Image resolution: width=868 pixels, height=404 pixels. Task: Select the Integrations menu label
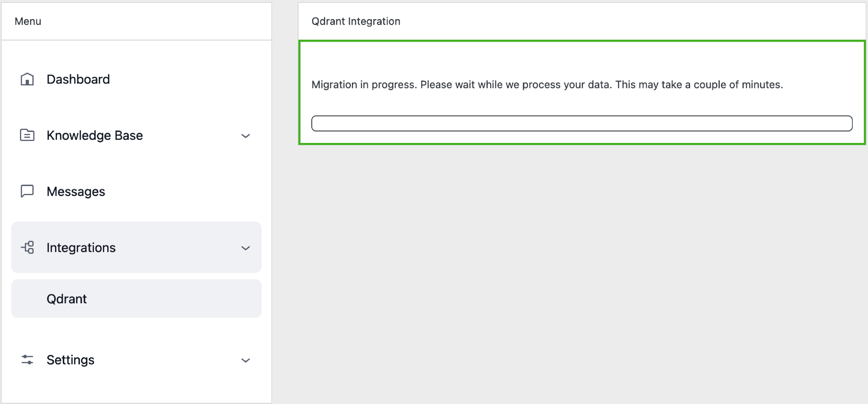81,247
